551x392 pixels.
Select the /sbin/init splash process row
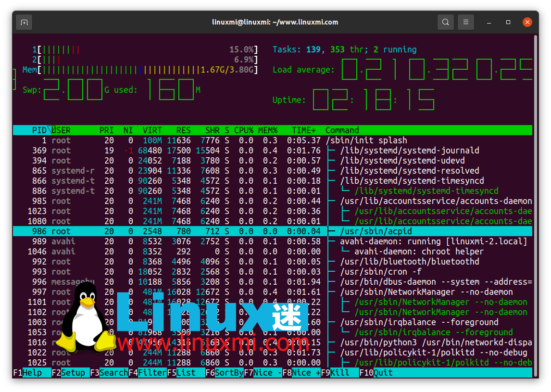coord(273,140)
